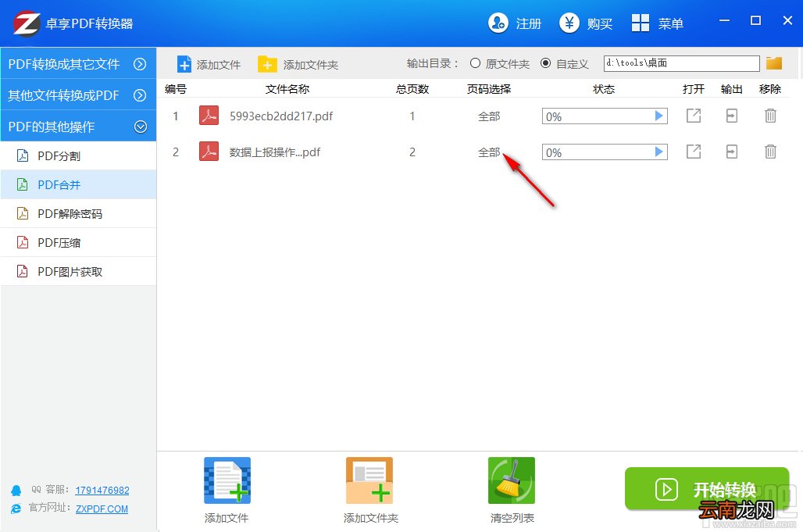The height and width of the screenshot is (532, 803).
Task: Click the Z app logo icon
Action: coord(27,23)
